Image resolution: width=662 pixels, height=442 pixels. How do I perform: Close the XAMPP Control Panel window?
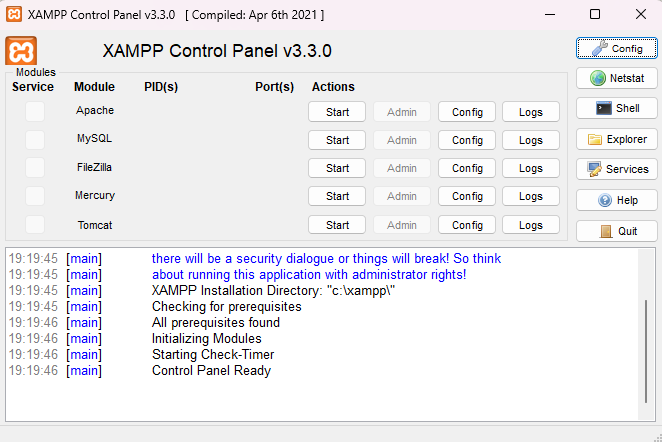[640, 14]
